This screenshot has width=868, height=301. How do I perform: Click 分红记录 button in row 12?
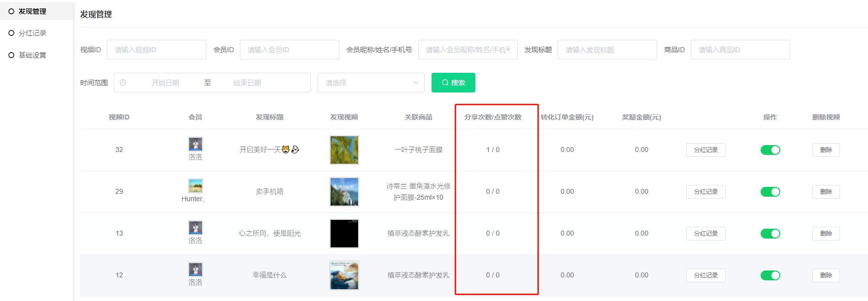tap(706, 275)
